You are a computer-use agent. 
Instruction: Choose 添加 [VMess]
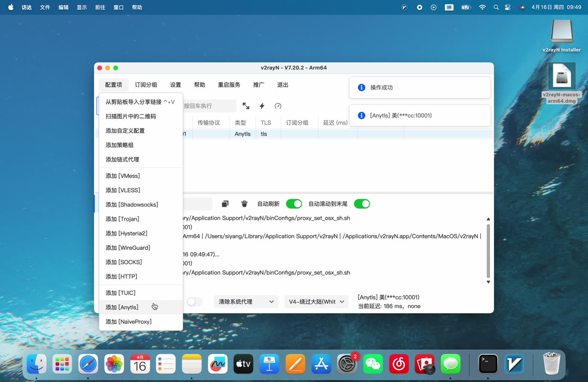click(x=141, y=176)
